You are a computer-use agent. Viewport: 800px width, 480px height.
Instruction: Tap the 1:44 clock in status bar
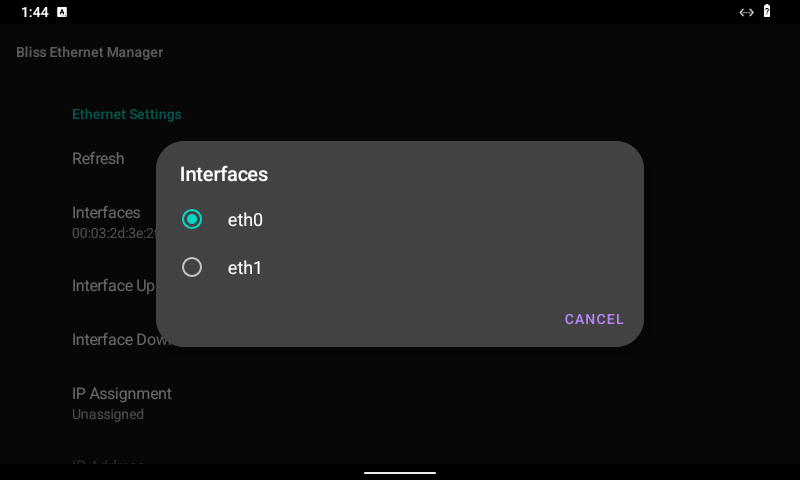pos(34,12)
